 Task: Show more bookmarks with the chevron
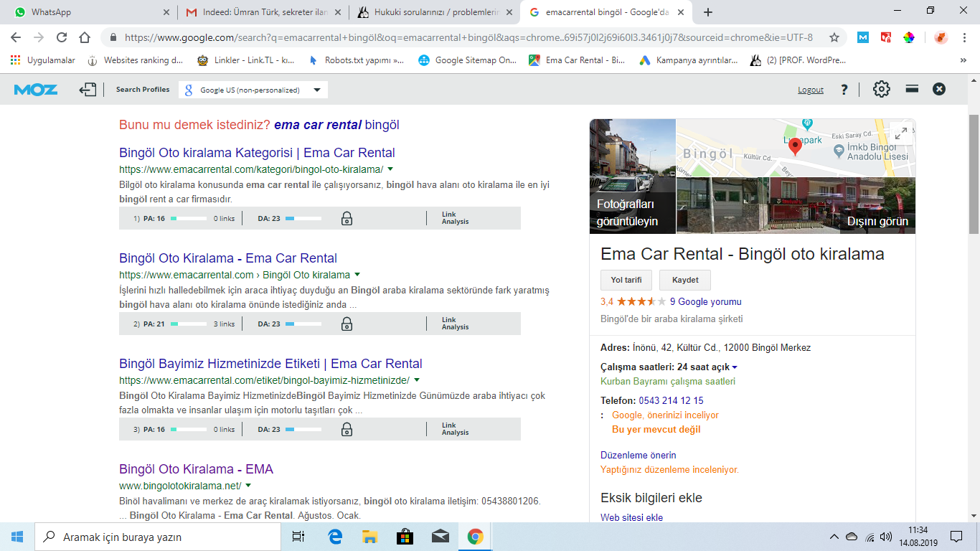[963, 61]
